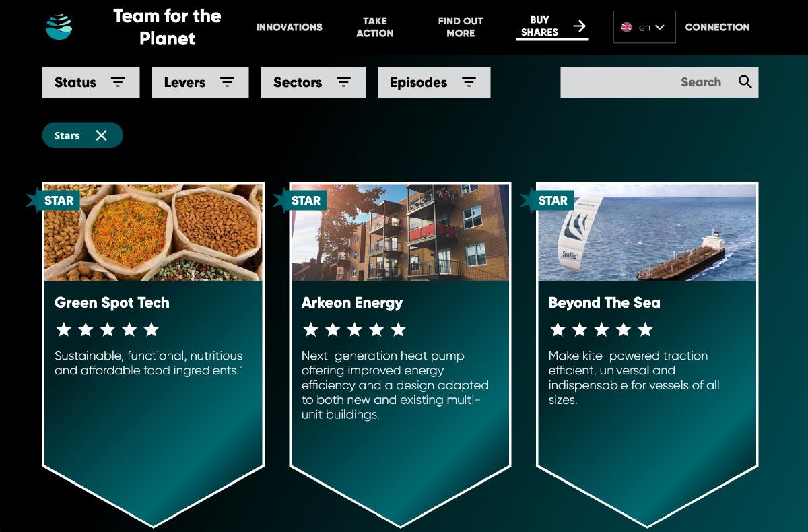The image size is (808, 532).
Task: Open the Arkeon Energy building thumbnail
Action: click(401, 232)
